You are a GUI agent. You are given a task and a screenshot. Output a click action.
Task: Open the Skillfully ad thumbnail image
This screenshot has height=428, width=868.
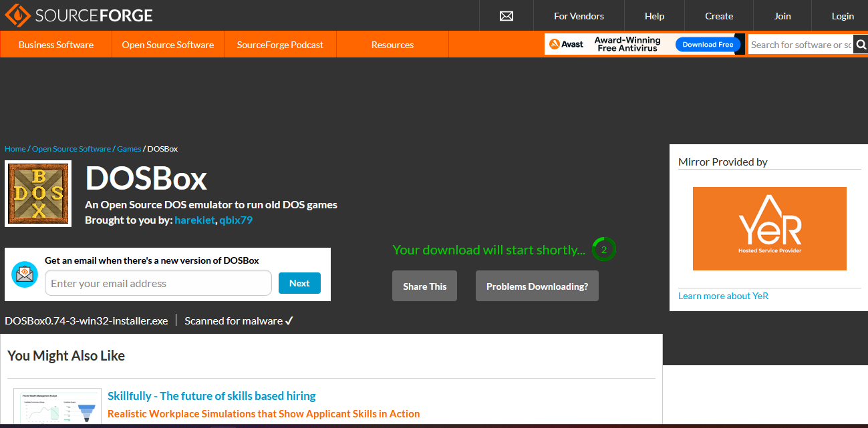point(57,408)
